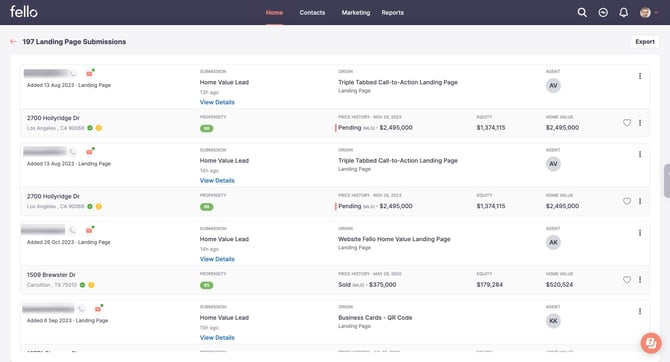Click the Fello logo
670x362 pixels.
24,12
